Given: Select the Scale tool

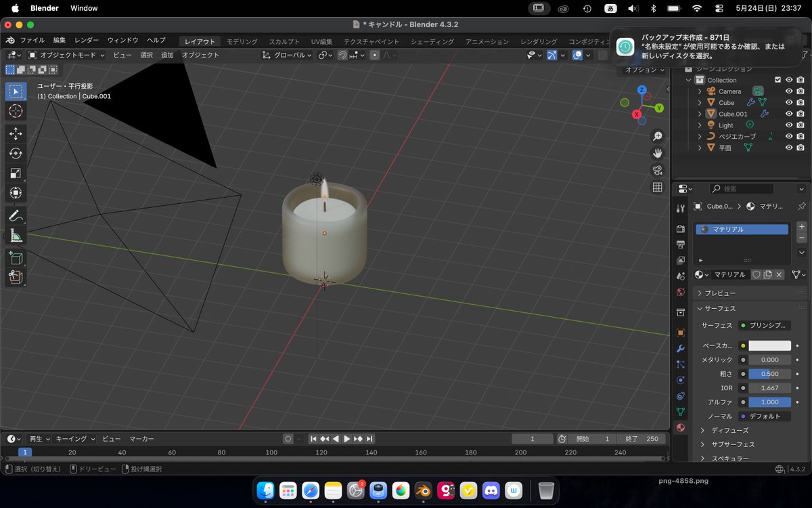Looking at the screenshot, I should point(16,173).
